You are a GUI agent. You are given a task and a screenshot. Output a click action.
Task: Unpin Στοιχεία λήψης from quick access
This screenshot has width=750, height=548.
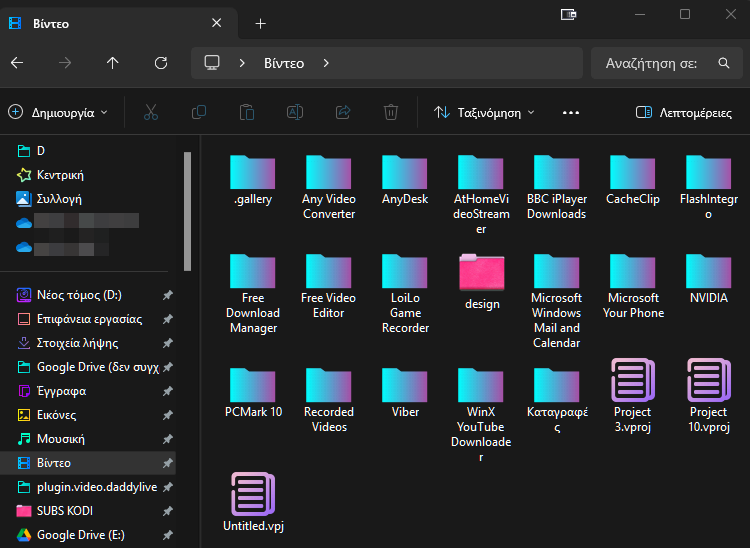pyautogui.click(x=167, y=343)
